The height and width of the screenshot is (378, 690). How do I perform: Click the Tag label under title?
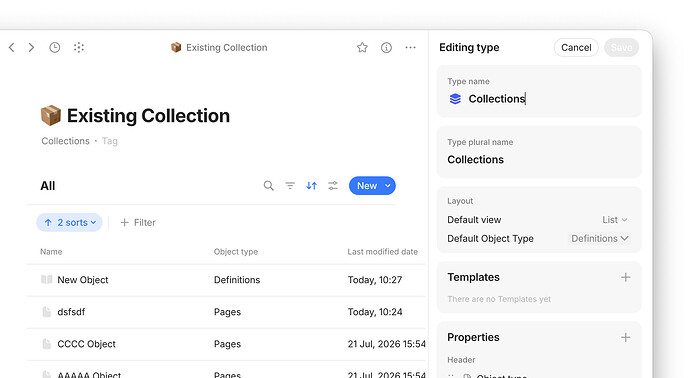point(110,141)
